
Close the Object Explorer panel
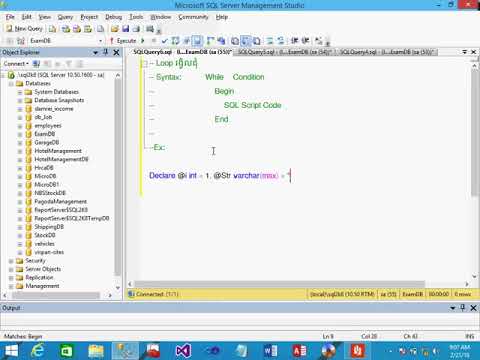click(116, 52)
